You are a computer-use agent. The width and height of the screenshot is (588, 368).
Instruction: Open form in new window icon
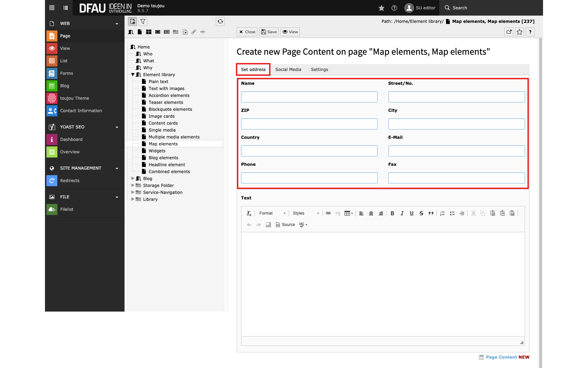coord(509,32)
